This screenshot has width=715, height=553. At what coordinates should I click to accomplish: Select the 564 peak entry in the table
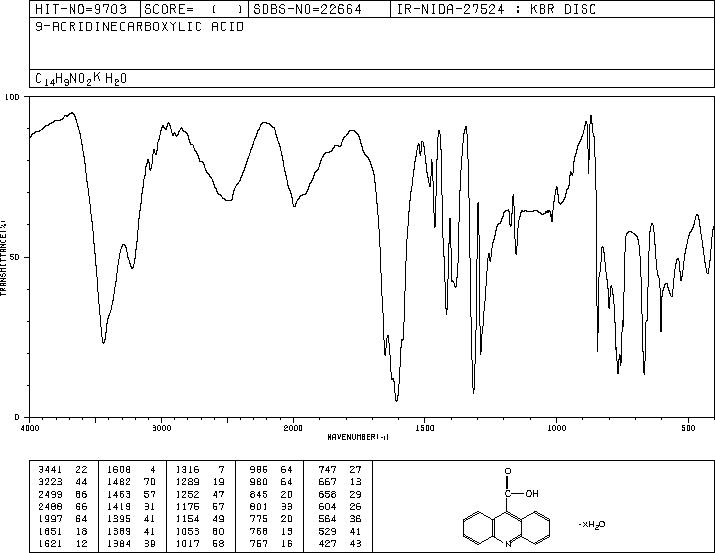coord(340,519)
